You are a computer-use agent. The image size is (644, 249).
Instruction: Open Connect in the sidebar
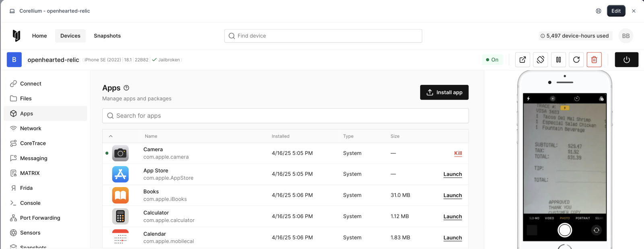(45, 84)
